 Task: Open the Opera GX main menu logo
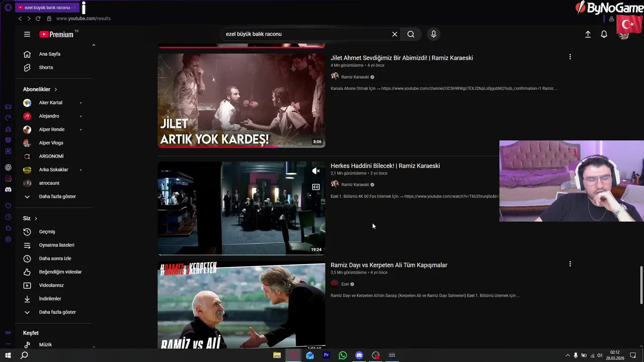pos(8,8)
